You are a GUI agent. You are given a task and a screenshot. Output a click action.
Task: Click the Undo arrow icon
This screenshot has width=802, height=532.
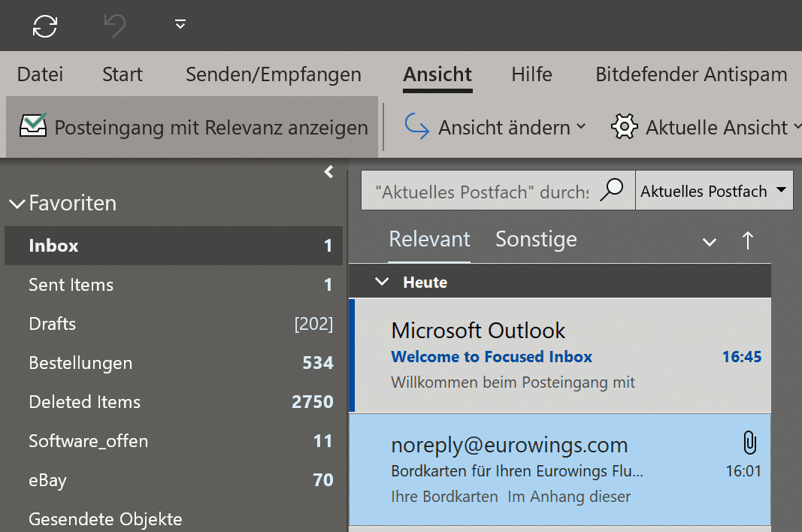pos(114,26)
